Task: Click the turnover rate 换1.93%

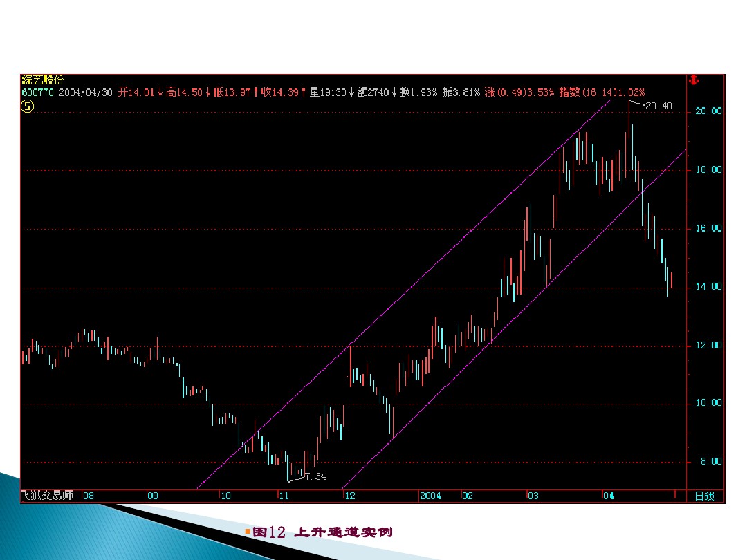Action: click(x=418, y=93)
